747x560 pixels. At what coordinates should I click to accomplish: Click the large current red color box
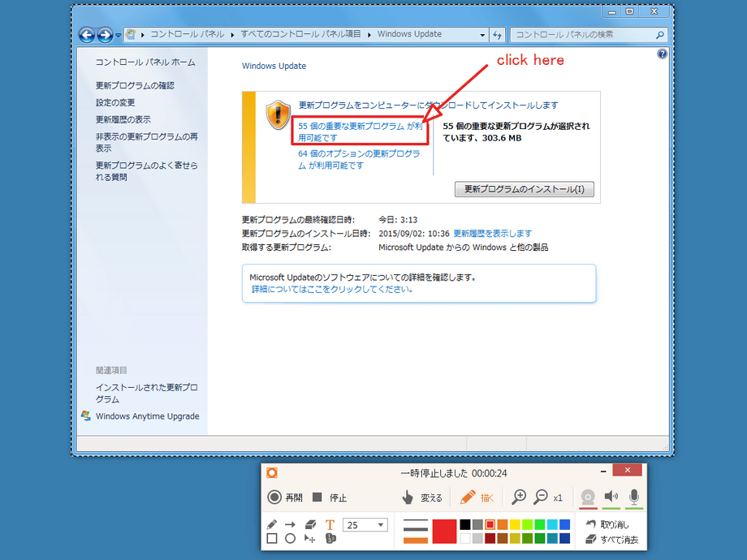pos(444,532)
